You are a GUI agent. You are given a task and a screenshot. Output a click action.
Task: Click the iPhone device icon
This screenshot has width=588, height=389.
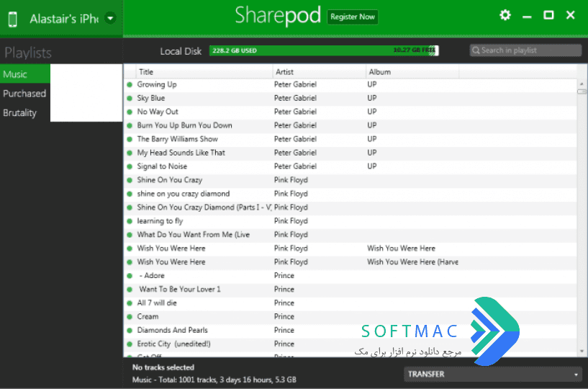point(13,19)
